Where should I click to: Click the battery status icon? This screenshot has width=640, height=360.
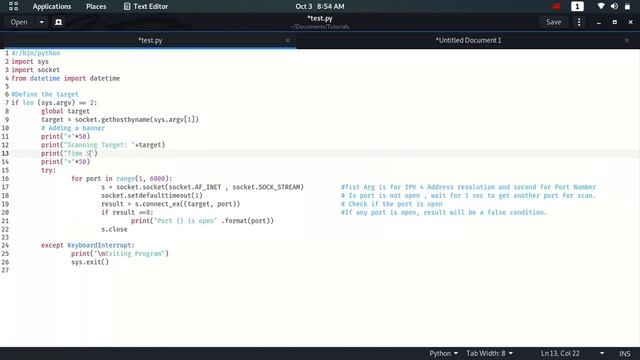627,7
